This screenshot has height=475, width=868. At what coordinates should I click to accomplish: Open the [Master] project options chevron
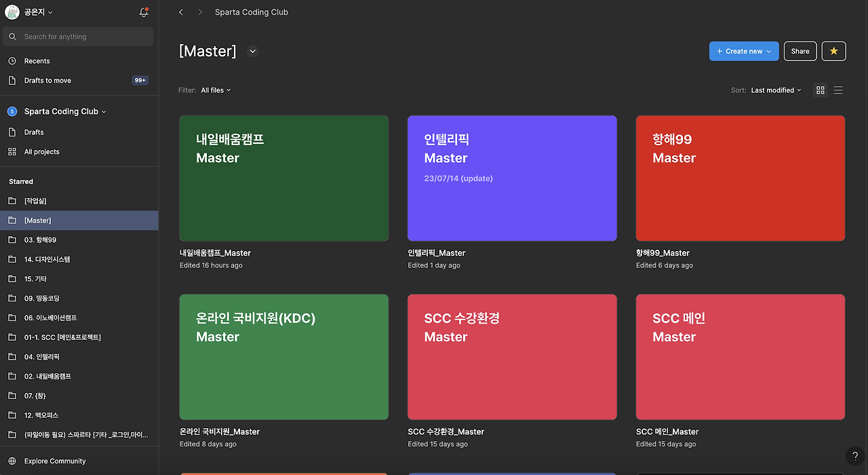point(253,51)
